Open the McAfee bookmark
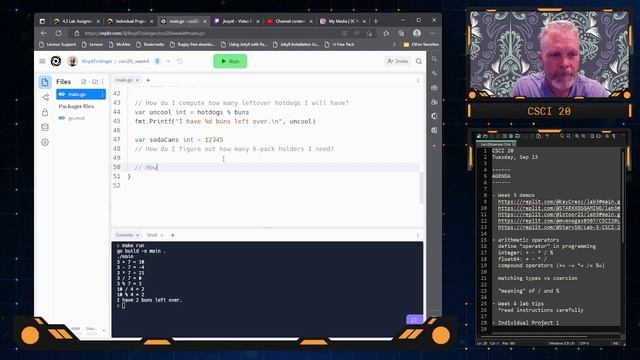 coord(120,44)
